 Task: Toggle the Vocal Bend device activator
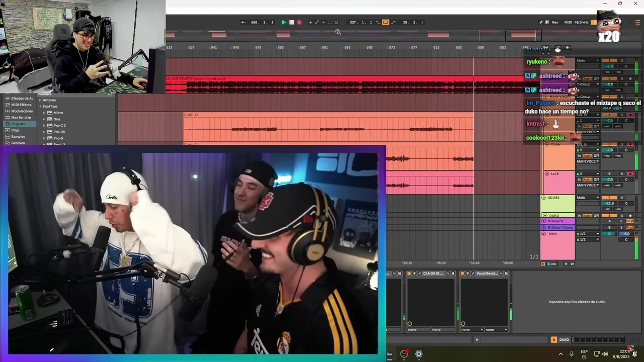pos(462,274)
